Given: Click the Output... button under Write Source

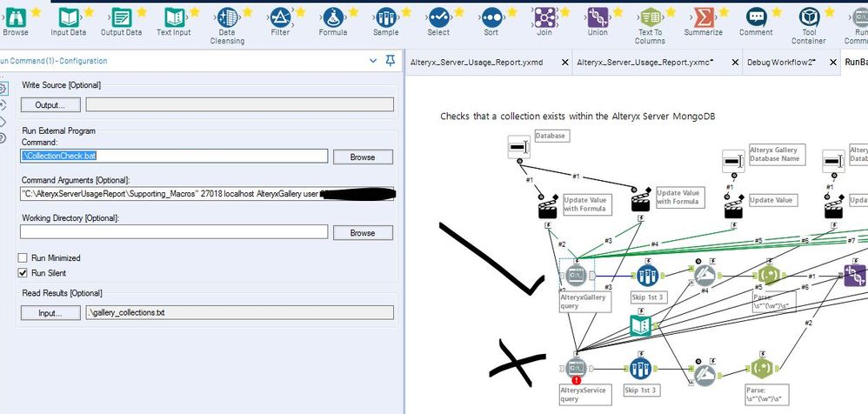Looking at the screenshot, I should pos(51,104).
